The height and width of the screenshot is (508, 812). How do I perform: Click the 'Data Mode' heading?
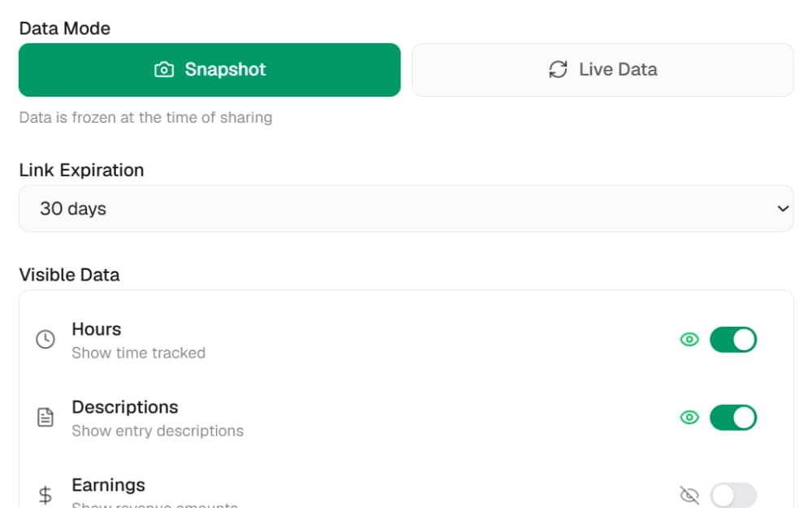pos(65,28)
